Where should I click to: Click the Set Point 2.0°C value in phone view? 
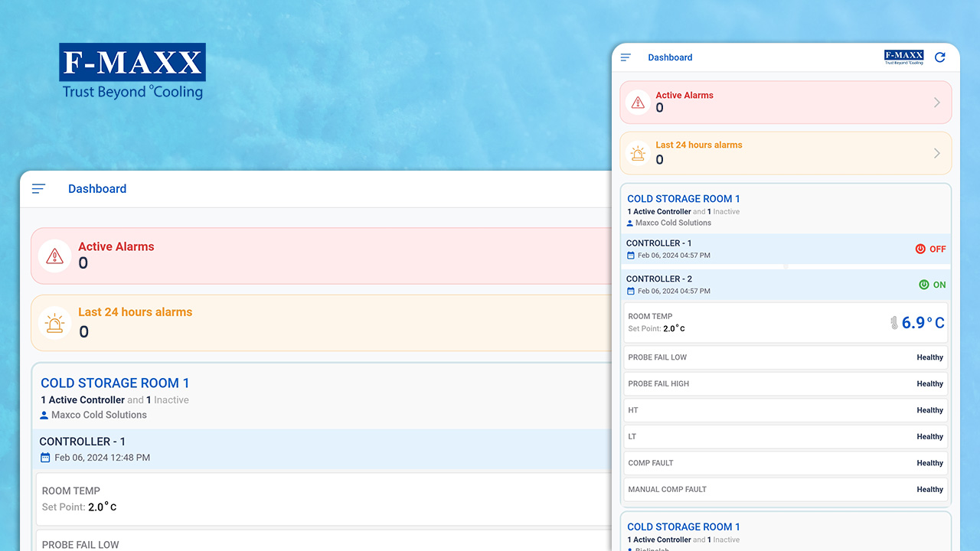675,328
